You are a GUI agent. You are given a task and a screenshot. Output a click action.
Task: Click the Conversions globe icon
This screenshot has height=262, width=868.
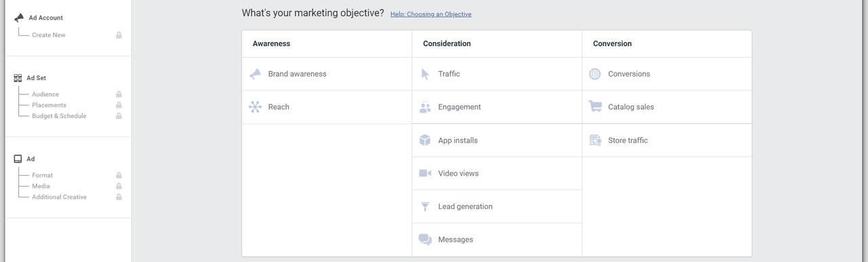point(595,74)
